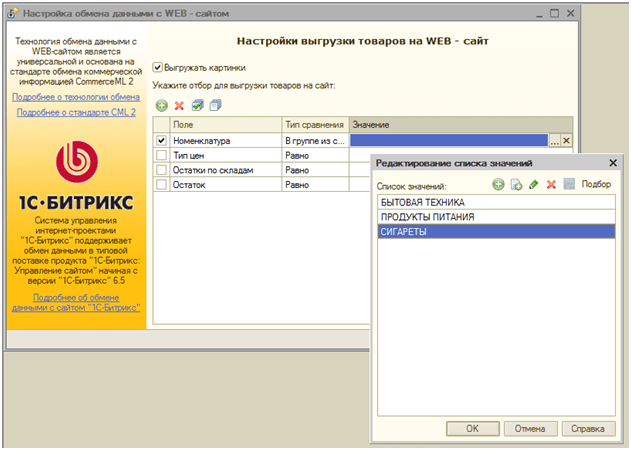The image size is (631, 450).
Task: Click the Значение column header
Action: coord(461,125)
